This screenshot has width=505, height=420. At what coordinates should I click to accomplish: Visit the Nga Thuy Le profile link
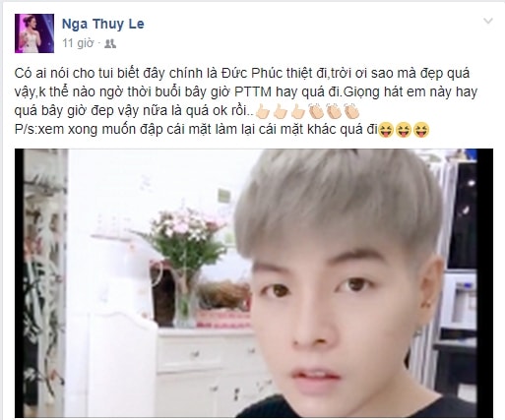tap(103, 24)
